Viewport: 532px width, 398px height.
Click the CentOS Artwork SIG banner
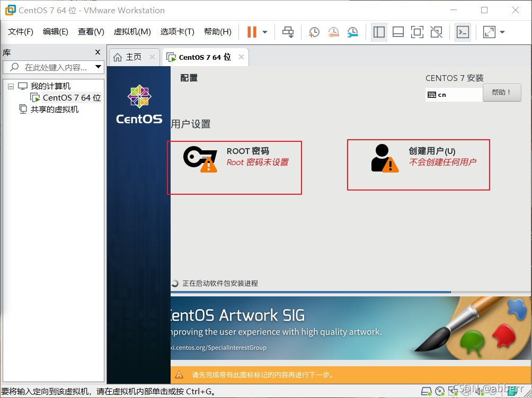[351, 328]
